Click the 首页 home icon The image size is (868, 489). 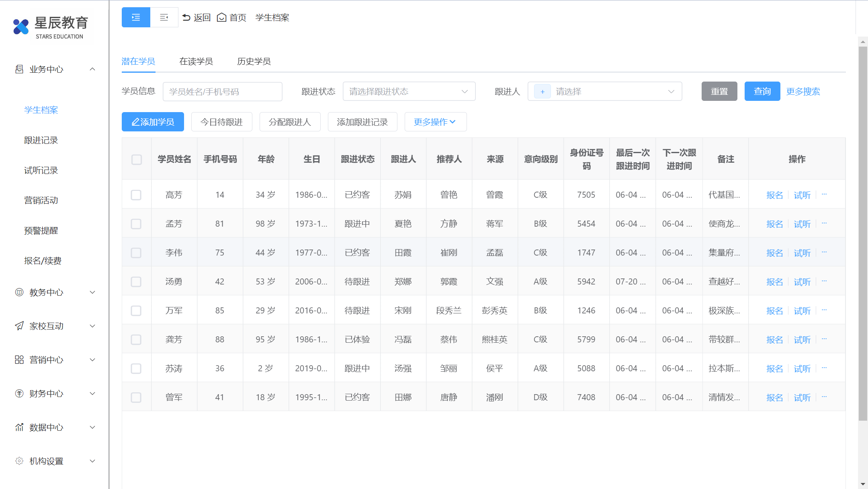(x=221, y=17)
